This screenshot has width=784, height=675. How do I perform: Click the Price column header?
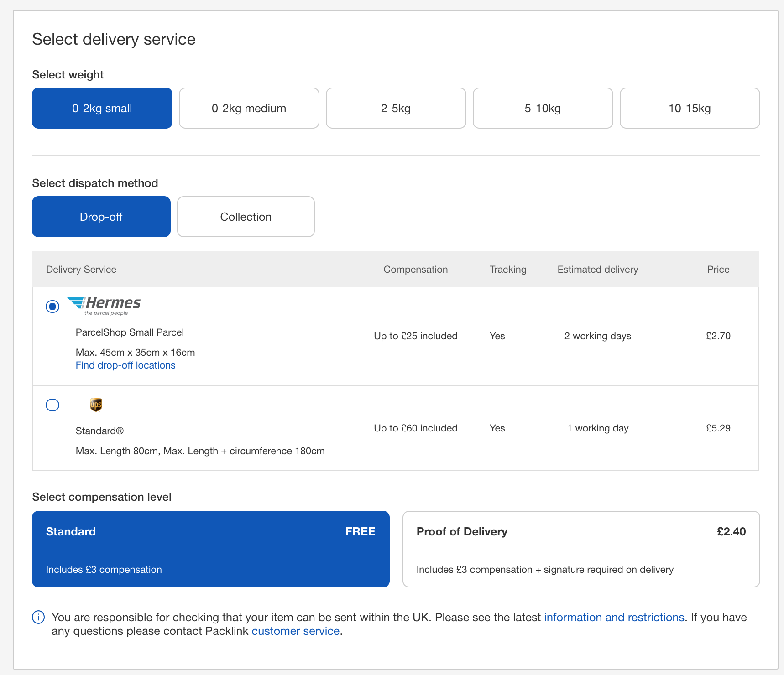(x=718, y=270)
